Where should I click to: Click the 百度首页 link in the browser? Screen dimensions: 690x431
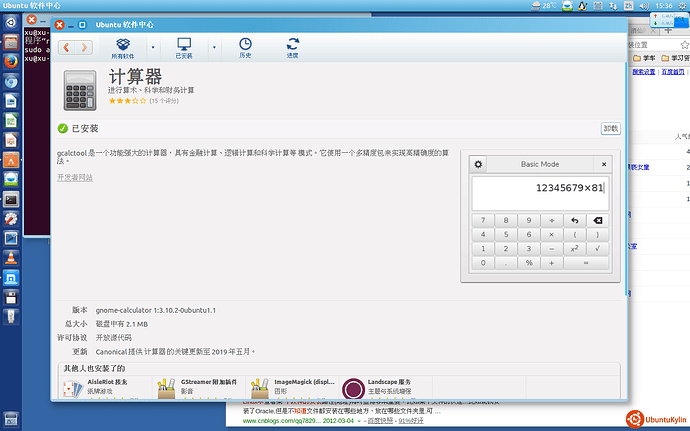click(x=673, y=72)
